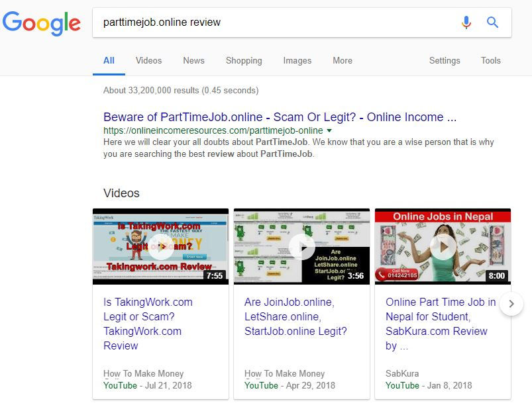Open Online Part Time Job in Nepal link
This screenshot has height=413, width=532.
(x=441, y=324)
